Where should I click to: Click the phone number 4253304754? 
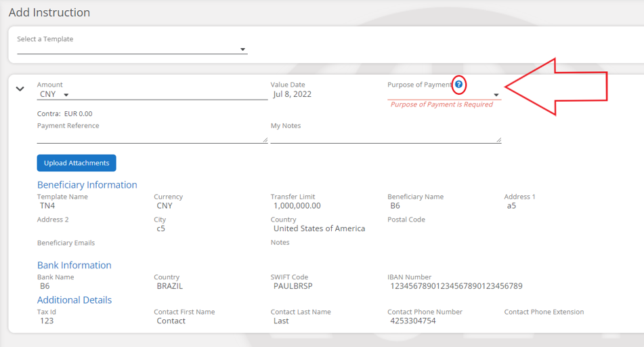pyautogui.click(x=413, y=321)
